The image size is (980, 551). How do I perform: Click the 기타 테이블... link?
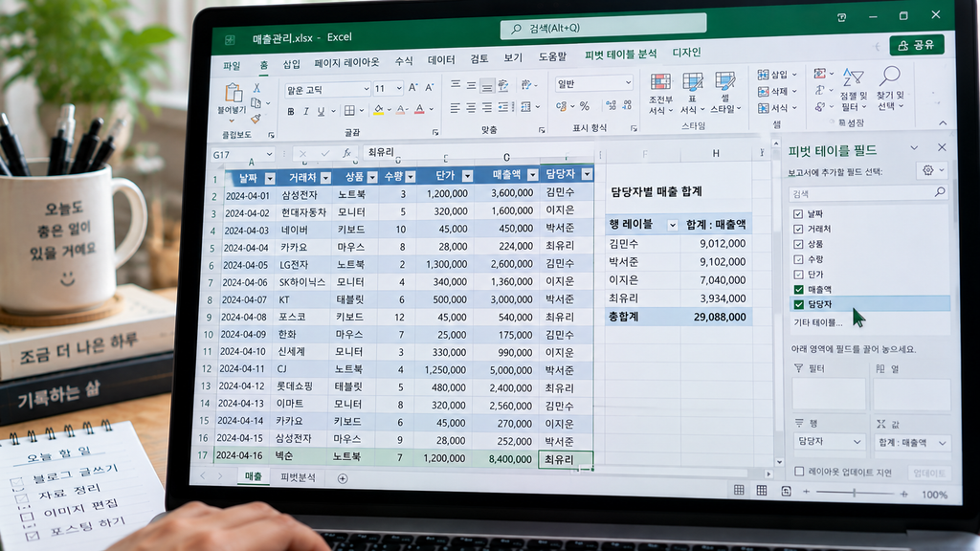(x=818, y=322)
